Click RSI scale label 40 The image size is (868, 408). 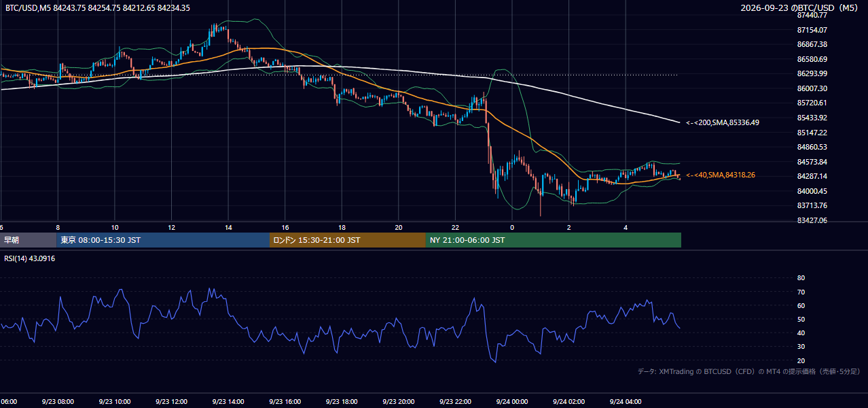[x=801, y=333]
